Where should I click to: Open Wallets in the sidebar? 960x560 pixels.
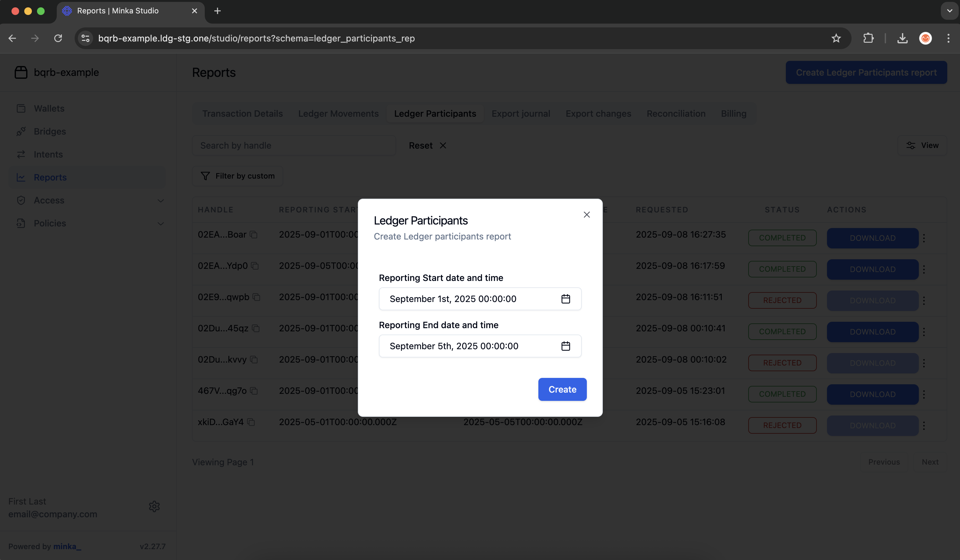point(49,108)
